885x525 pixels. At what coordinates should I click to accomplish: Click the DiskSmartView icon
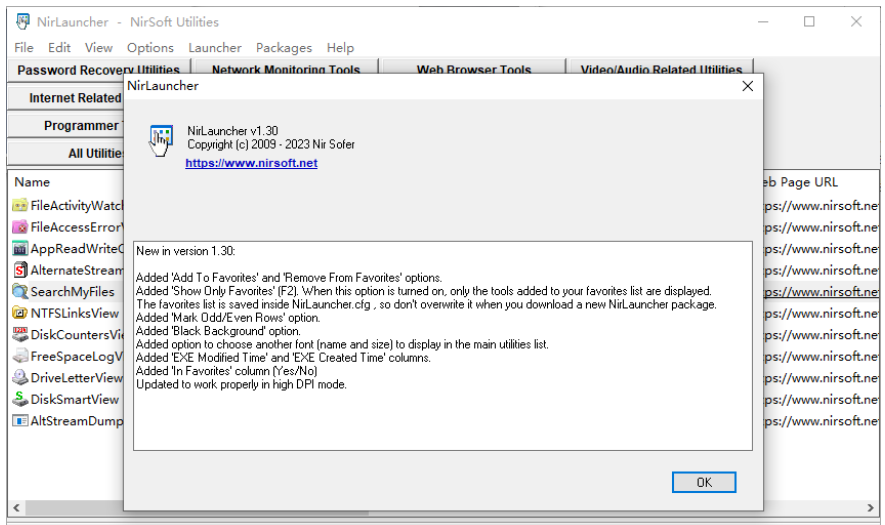(x=20, y=399)
